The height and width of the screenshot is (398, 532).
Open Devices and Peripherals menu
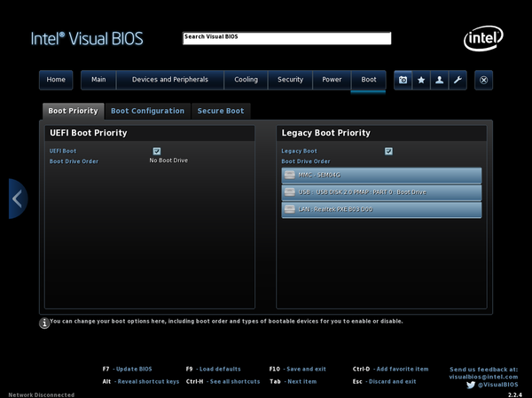[x=170, y=80]
